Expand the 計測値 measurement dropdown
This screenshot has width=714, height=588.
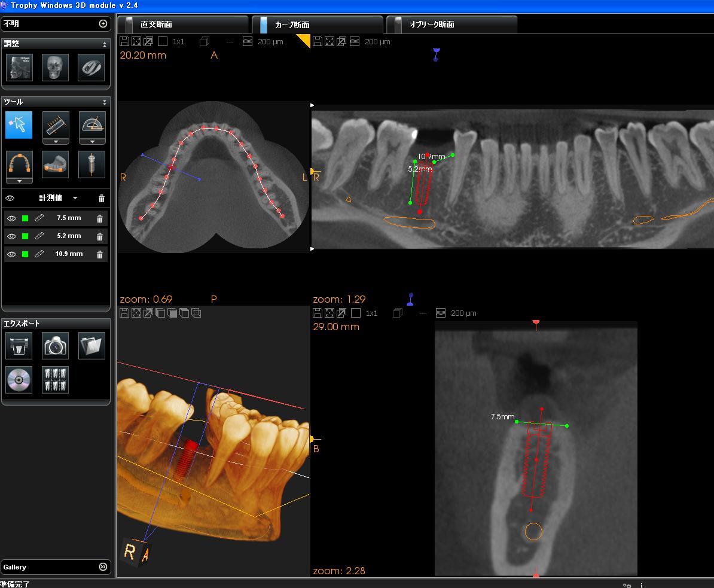(x=75, y=198)
